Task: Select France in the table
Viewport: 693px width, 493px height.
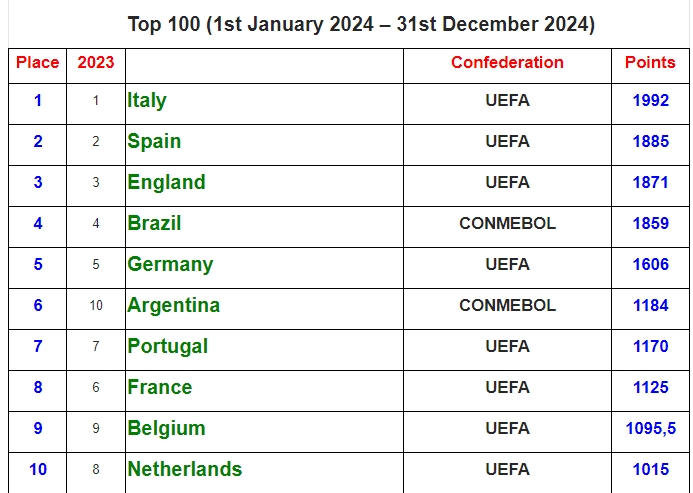Action: (159, 388)
